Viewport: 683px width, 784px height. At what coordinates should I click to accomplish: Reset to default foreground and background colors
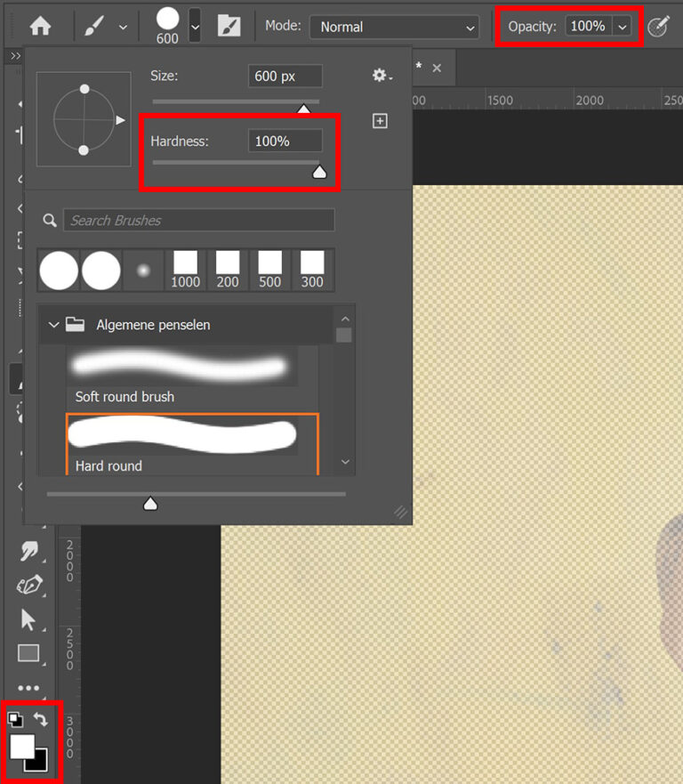(x=16, y=719)
